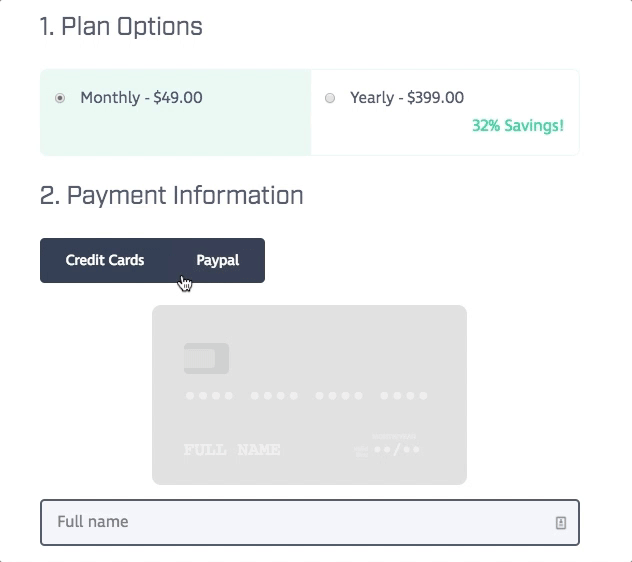
Task: Click the first group of card number dots
Action: [210, 397]
